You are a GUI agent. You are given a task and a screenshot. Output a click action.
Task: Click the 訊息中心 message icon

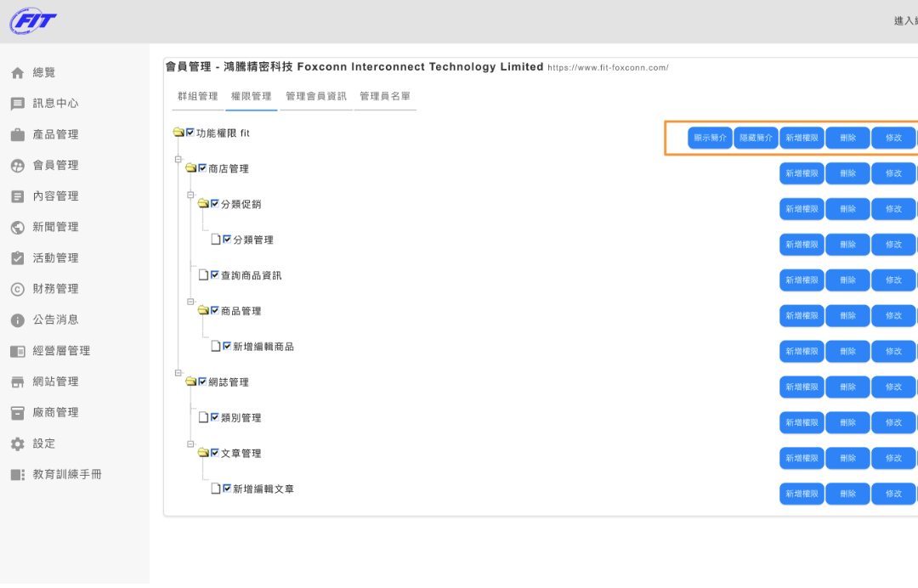click(x=18, y=104)
